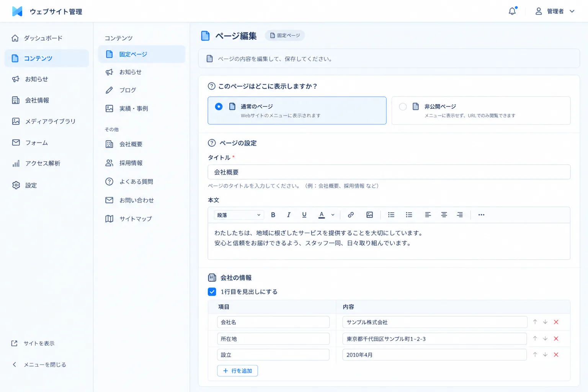Screen dimensions: 588x392
Task: Align body text to the left
Action: click(x=428, y=215)
